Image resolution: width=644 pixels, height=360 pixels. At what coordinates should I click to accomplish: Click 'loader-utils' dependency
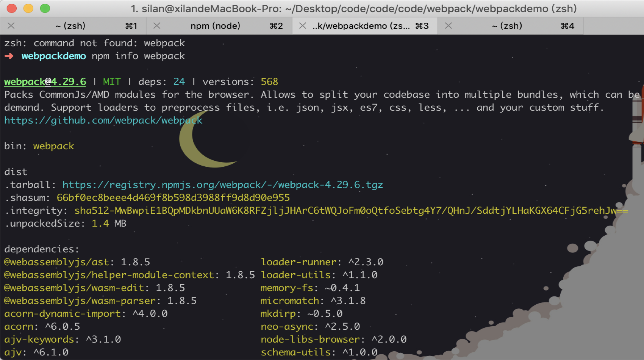coord(295,275)
